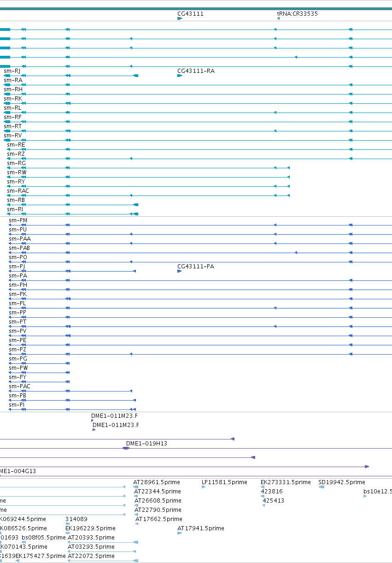Select the EK273331.5prime label
392x563 pixels.
[x=286, y=482]
